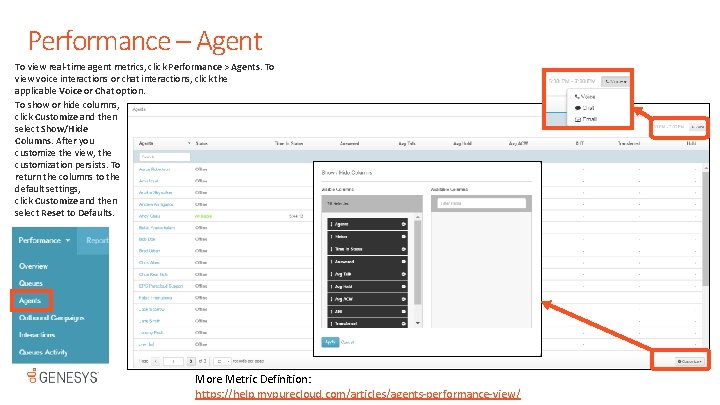This screenshot has height=405, width=720.
Task: Click the visible columns list scroll-up arrow
Action: pyautogui.click(x=417, y=217)
